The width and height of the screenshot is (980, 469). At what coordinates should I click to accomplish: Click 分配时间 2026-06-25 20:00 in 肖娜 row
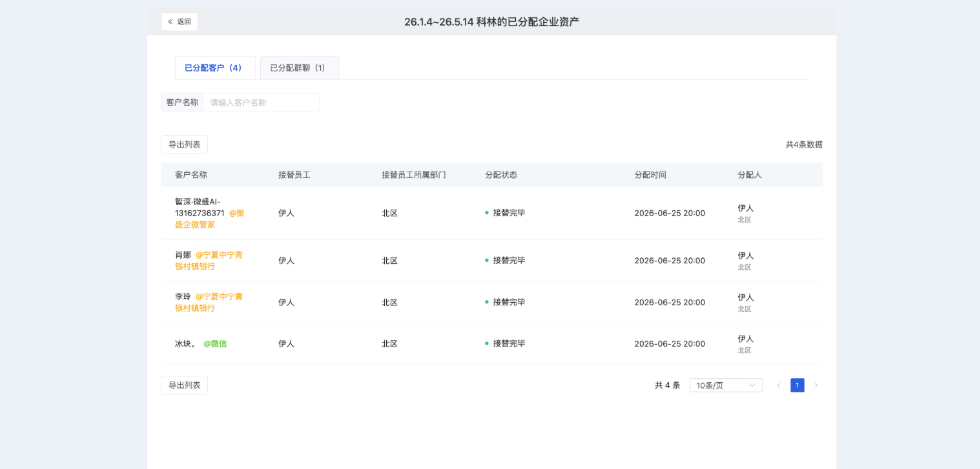pyautogui.click(x=670, y=260)
